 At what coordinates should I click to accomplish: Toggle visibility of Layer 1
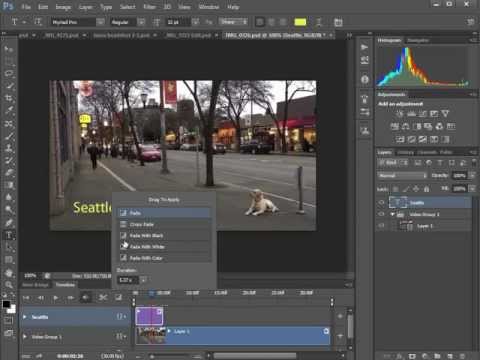(382, 226)
